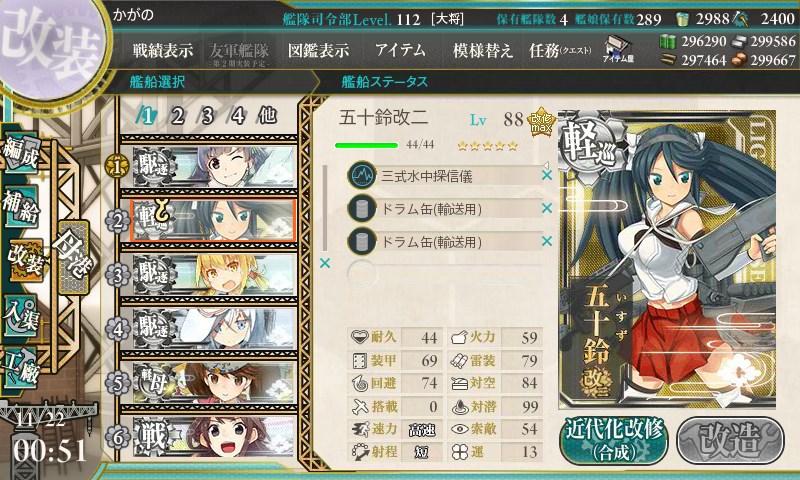Switch to fleet 2 tab
Image resolution: width=800 pixels, height=480 pixels.
tap(177, 116)
